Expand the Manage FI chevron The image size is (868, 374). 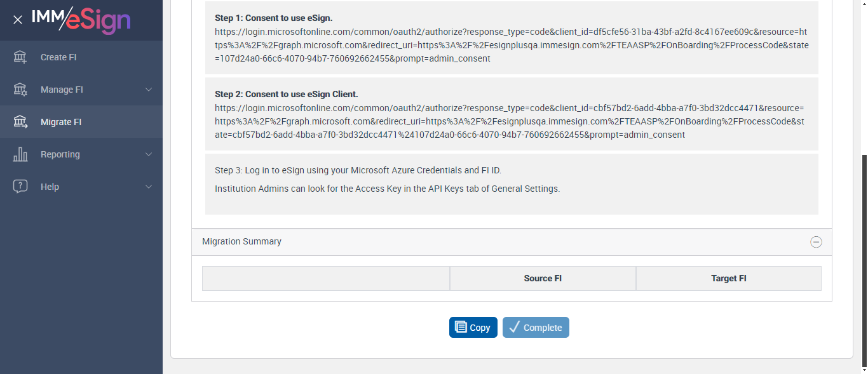coord(149,90)
